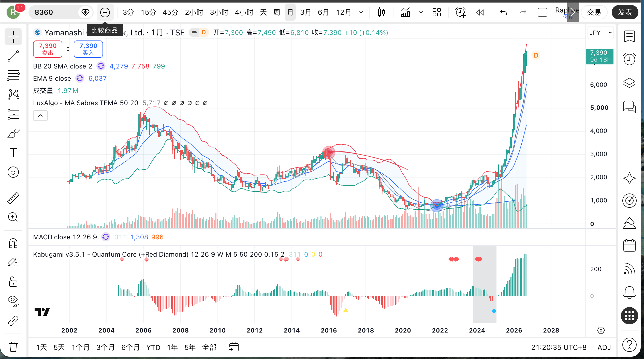Screen dimensions: 644x359
Task: Select the 12月 interval
Action: [x=344, y=12]
